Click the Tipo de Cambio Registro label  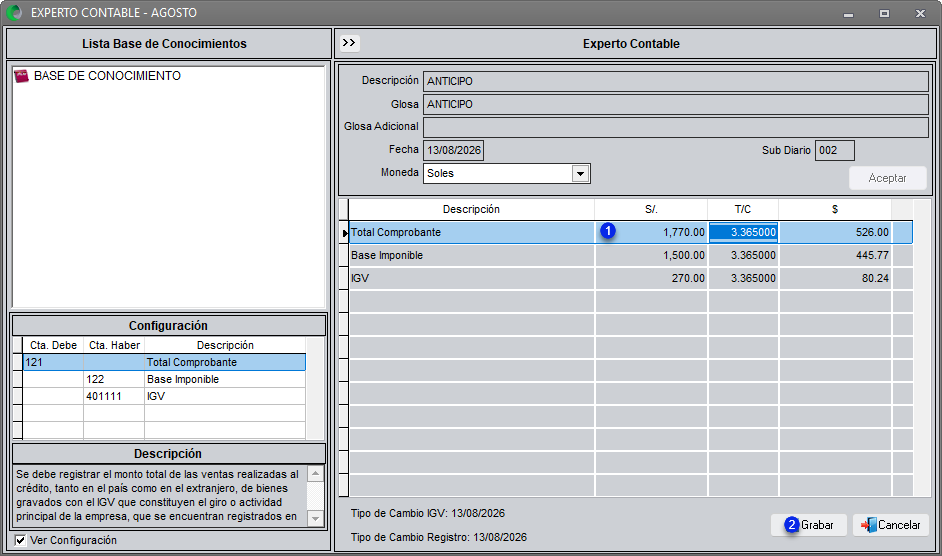pyautogui.click(x=439, y=537)
